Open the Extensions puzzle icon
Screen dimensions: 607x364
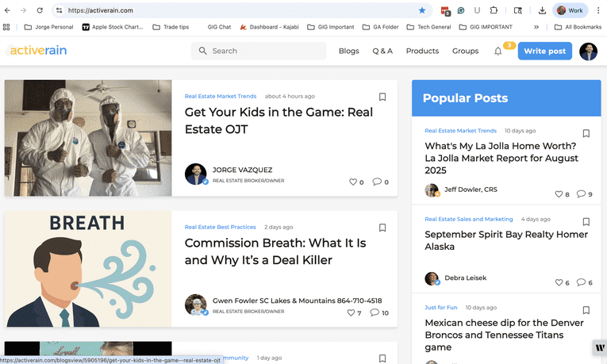494,10
